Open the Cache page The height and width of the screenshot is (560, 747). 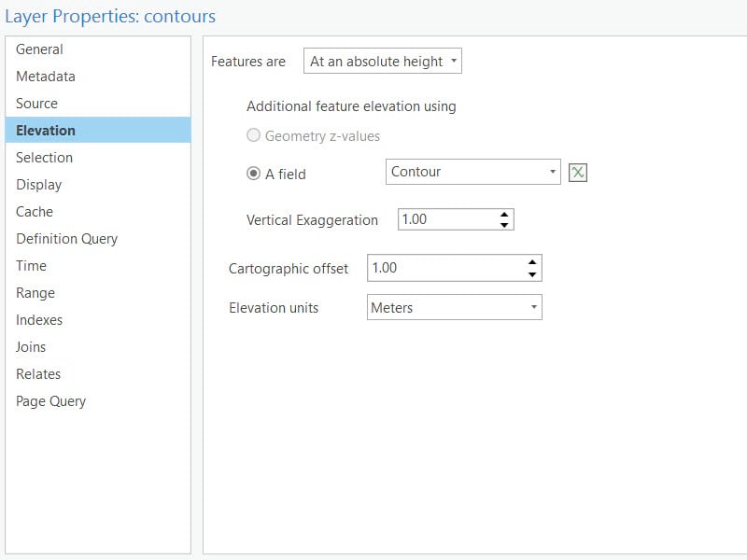pos(35,212)
